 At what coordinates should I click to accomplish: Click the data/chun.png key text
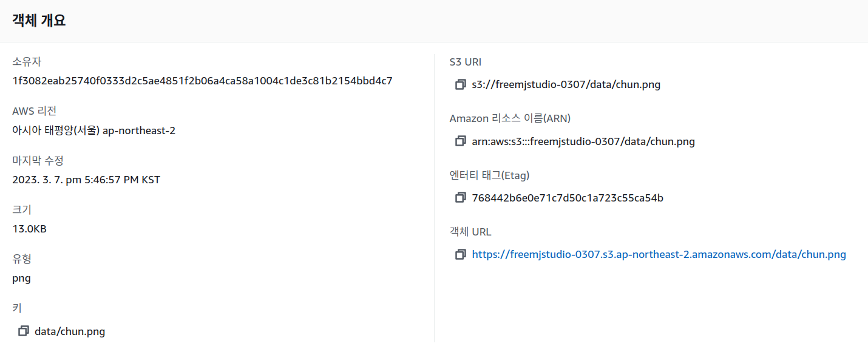(x=70, y=331)
